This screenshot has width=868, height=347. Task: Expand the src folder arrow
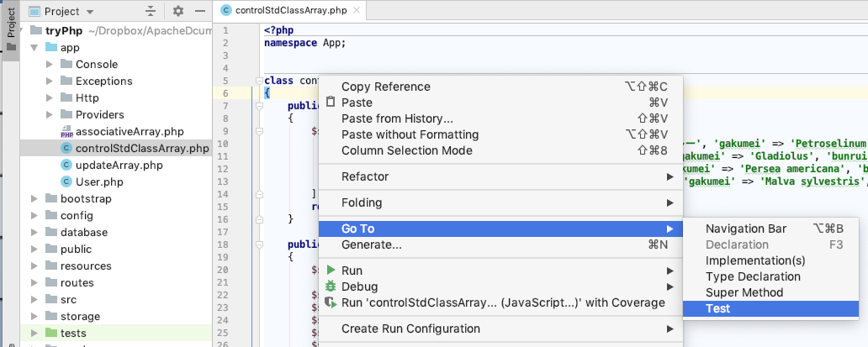coord(34,299)
